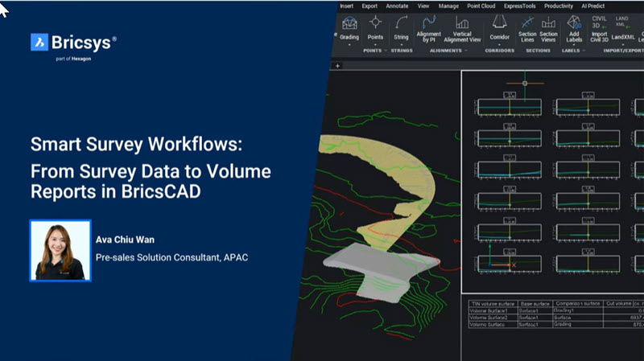This screenshot has height=361, width=644.
Task: Open the LandXML dropdown arrow
Action: (x=622, y=44)
